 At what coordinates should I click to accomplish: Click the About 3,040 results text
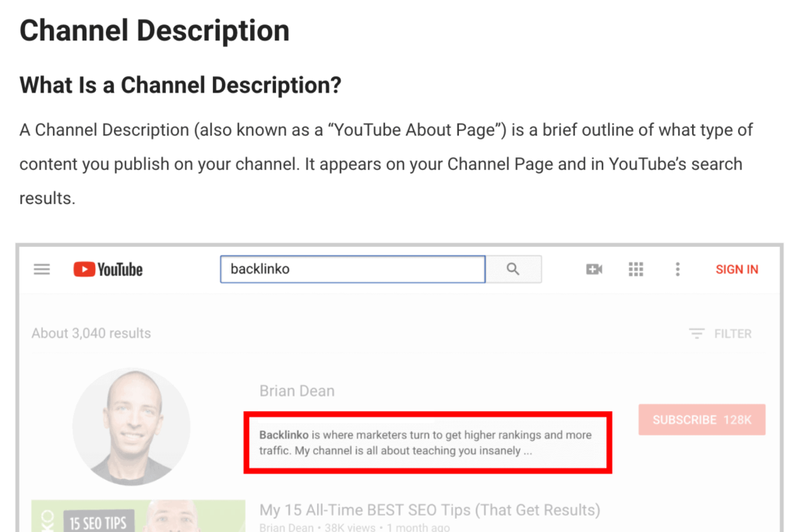click(91, 333)
